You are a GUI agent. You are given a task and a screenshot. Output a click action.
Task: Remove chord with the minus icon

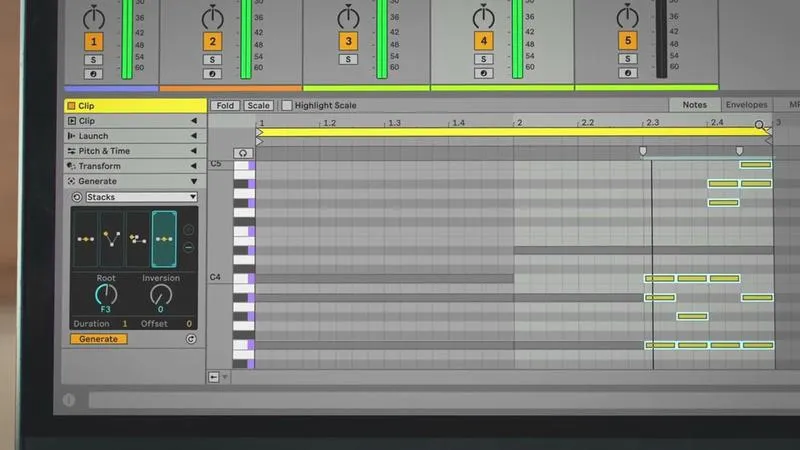188,247
